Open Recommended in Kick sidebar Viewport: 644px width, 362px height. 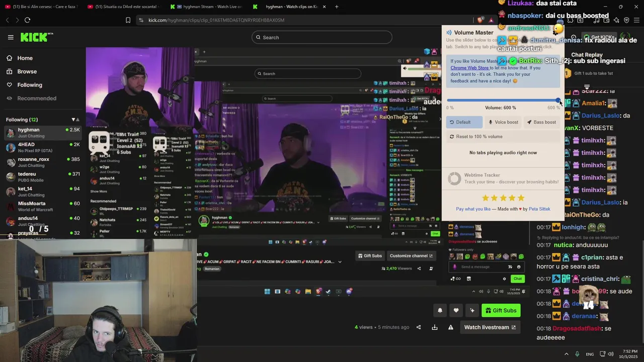pos(37,99)
